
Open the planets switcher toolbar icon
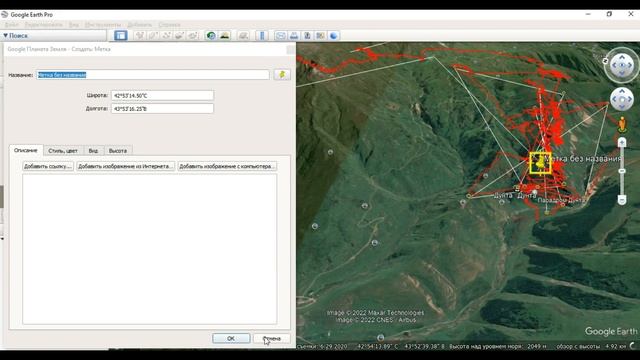(x=243, y=36)
